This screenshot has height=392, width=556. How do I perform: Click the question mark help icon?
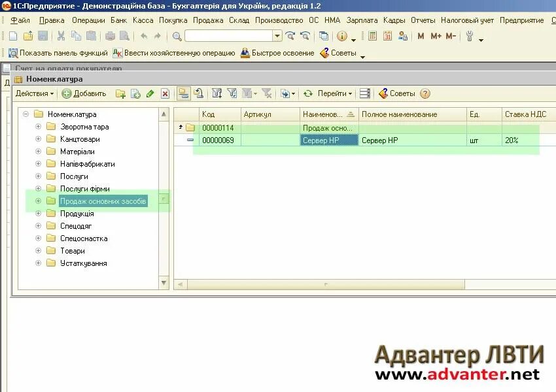[x=425, y=93]
